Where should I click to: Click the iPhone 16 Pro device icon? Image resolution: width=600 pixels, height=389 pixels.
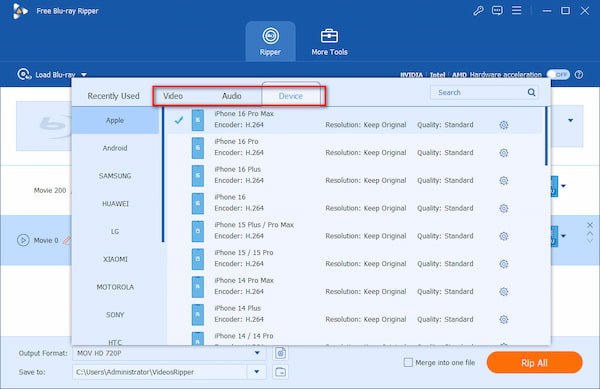point(198,148)
